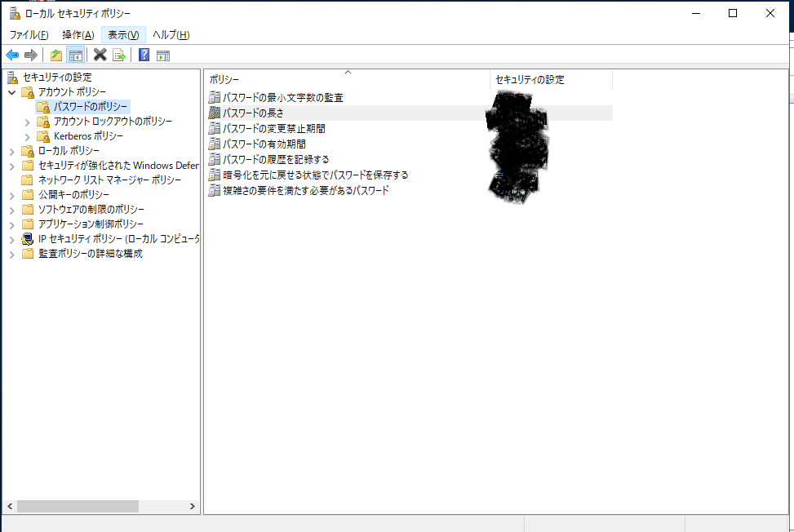794x532 pixels.
Task: Click the Delete X toolbar icon
Action: click(x=100, y=55)
